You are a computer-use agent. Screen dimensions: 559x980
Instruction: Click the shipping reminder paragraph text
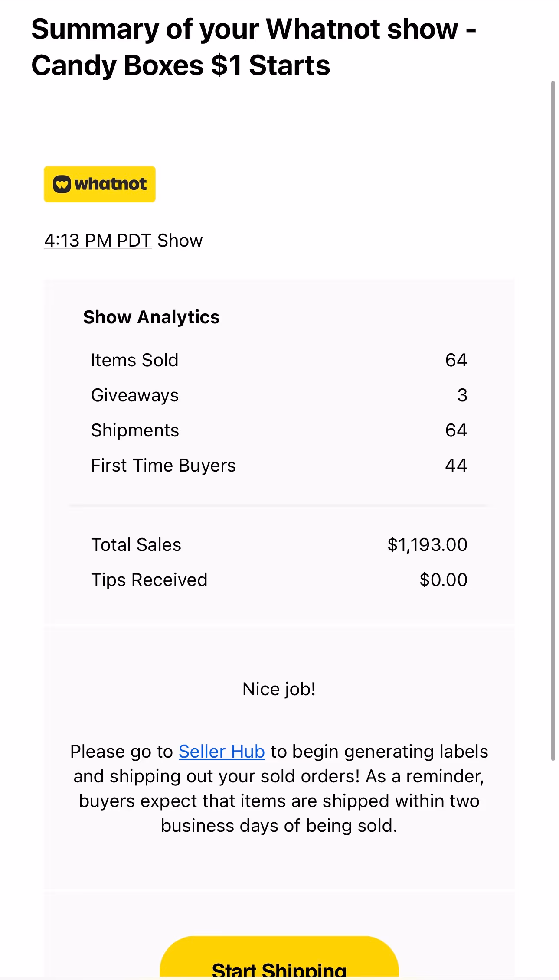(279, 801)
